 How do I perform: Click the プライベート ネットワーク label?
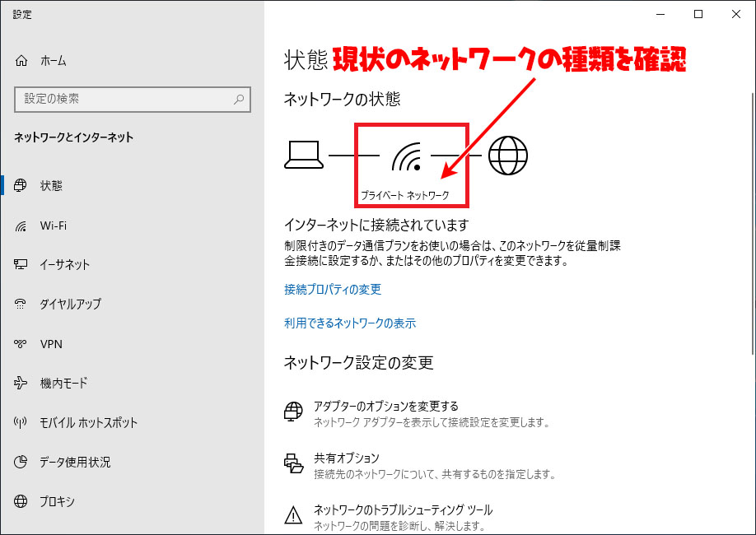point(405,195)
